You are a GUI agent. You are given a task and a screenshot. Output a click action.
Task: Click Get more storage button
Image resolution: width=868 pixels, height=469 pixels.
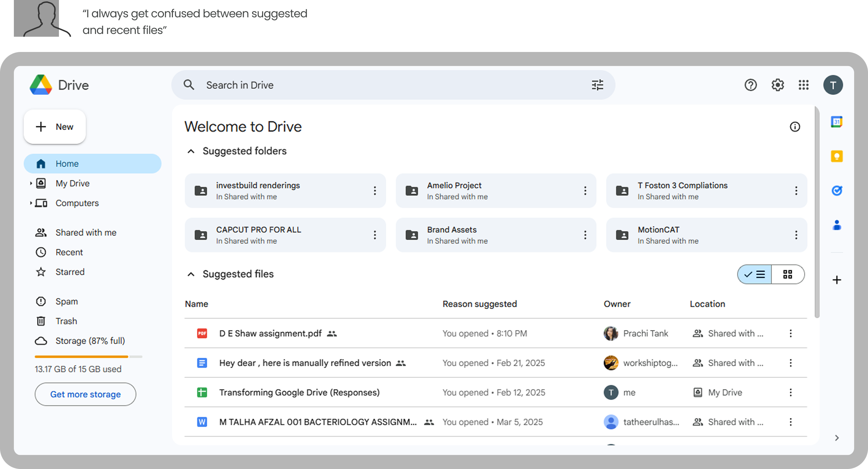(x=85, y=394)
